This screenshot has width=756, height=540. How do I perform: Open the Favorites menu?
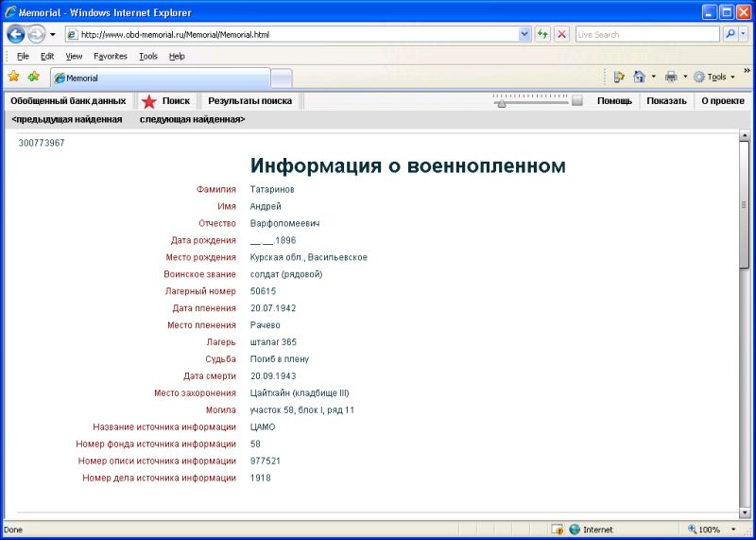point(110,56)
